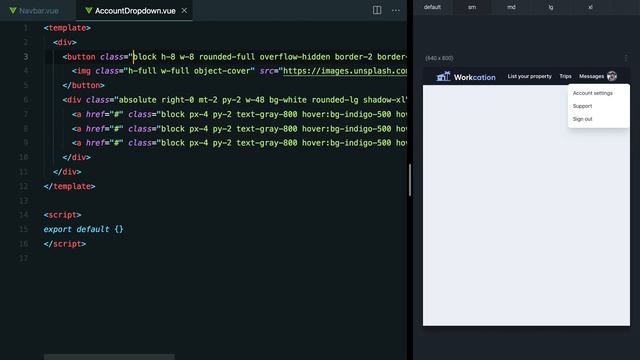
Task: Open the editor more actions ellipsis
Action: 396,10
